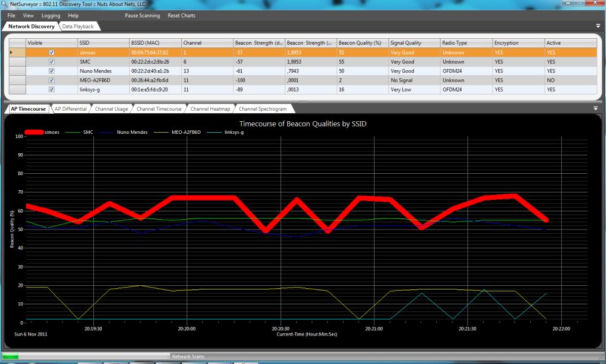606x364 pixels.
Task: Click the Sun 6 Nov 2011 date label
Action: coord(30,334)
